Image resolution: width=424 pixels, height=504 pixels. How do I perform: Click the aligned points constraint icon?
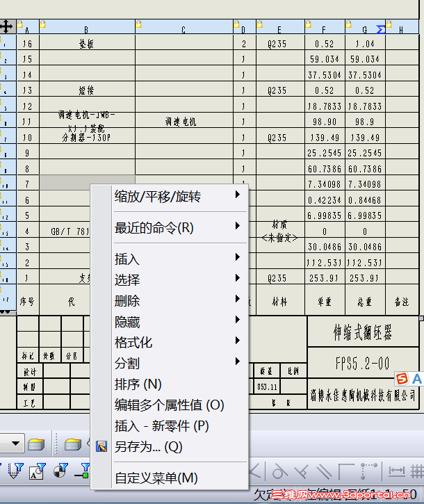pos(368,471)
